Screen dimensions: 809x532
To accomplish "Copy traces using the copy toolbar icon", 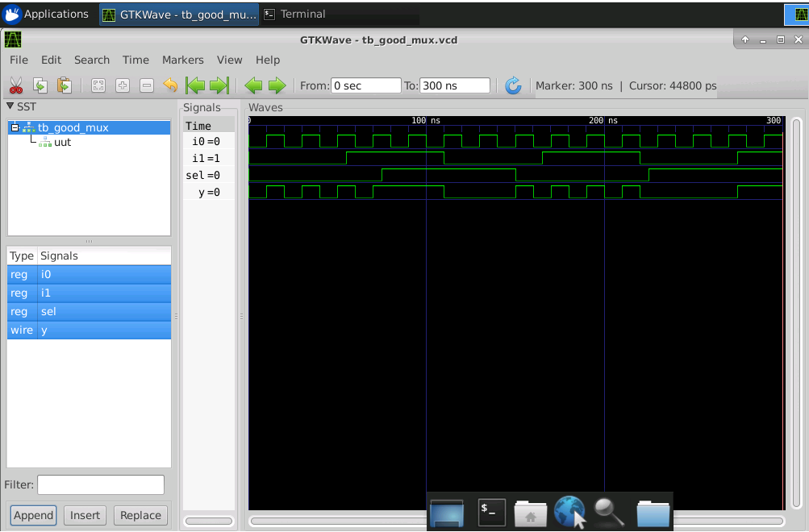I will point(40,85).
